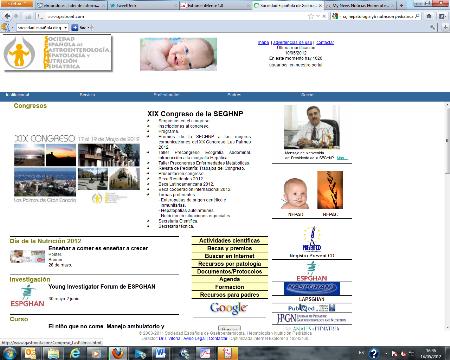Open Internet Explorer from the taskbar

[x=74, y=353]
